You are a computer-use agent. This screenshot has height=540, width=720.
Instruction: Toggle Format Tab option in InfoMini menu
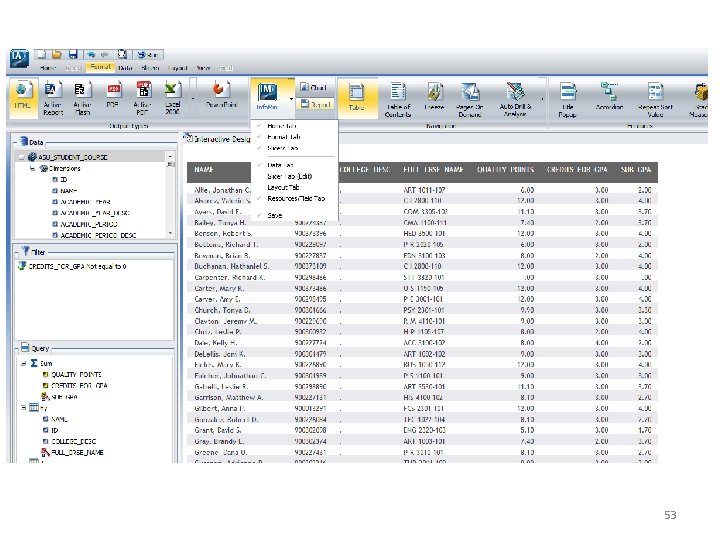294,137
